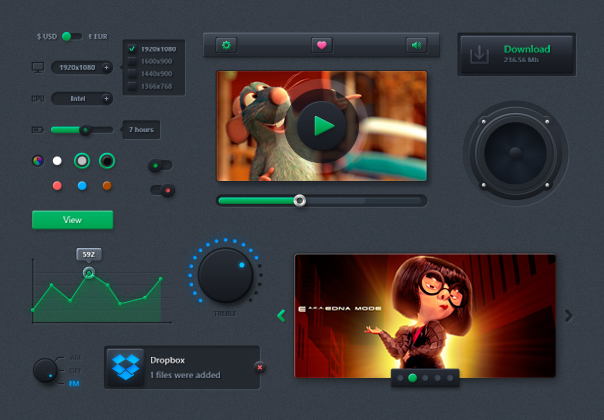Select AM on the radio knob
The image size is (604, 420).
pos(76,358)
